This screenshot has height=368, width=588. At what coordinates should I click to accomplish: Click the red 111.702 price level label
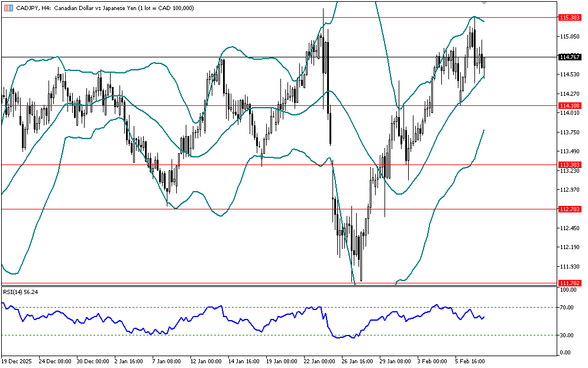coord(568,284)
